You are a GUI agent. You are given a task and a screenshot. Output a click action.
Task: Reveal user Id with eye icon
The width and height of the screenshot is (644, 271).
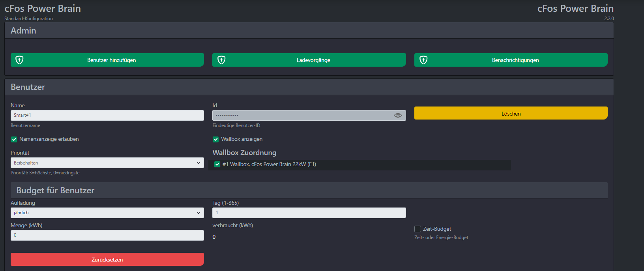click(x=398, y=115)
